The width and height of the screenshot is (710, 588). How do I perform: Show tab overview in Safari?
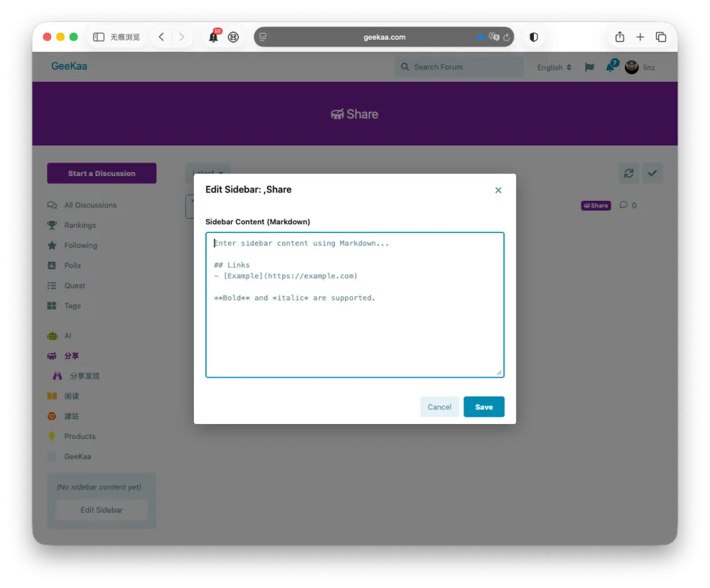660,37
